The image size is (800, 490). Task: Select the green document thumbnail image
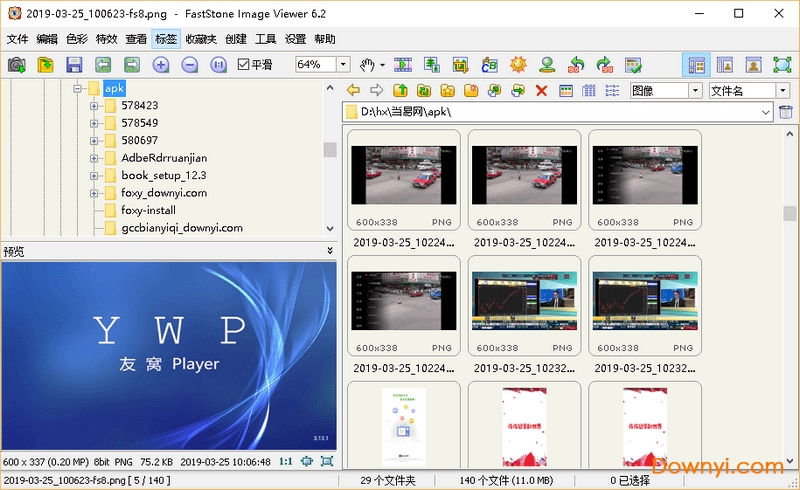coord(403,425)
